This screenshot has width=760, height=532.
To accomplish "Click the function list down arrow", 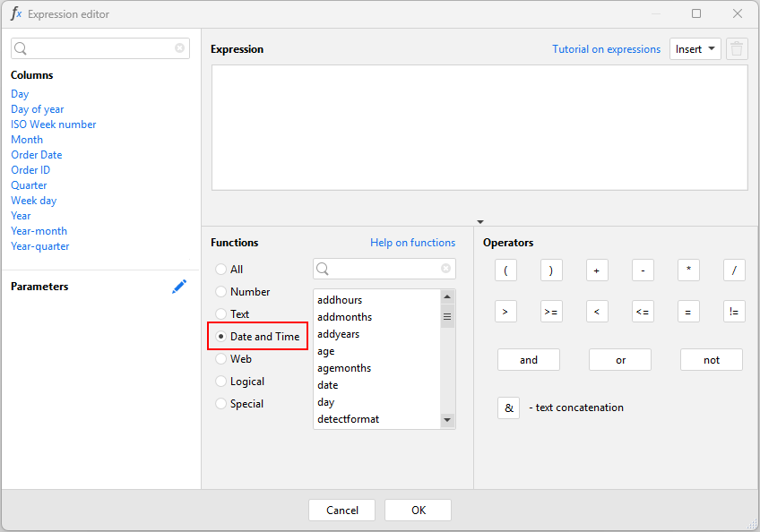I will click(x=447, y=419).
